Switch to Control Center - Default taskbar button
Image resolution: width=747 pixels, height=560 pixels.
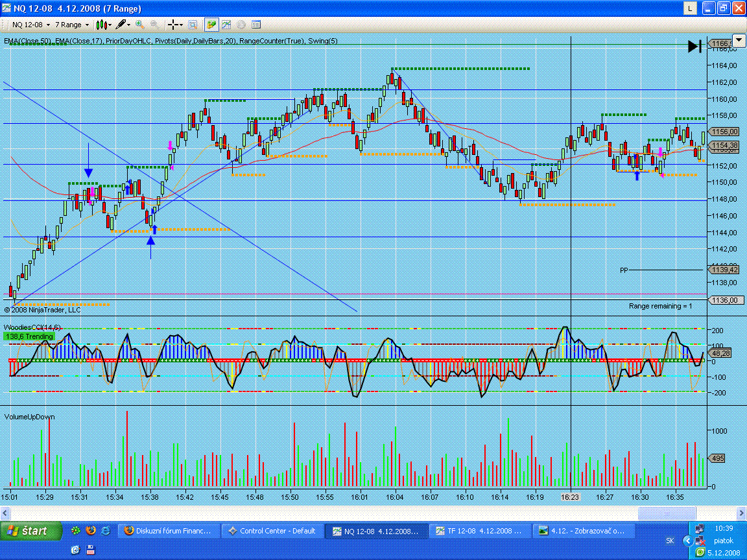(x=272, y=531)
